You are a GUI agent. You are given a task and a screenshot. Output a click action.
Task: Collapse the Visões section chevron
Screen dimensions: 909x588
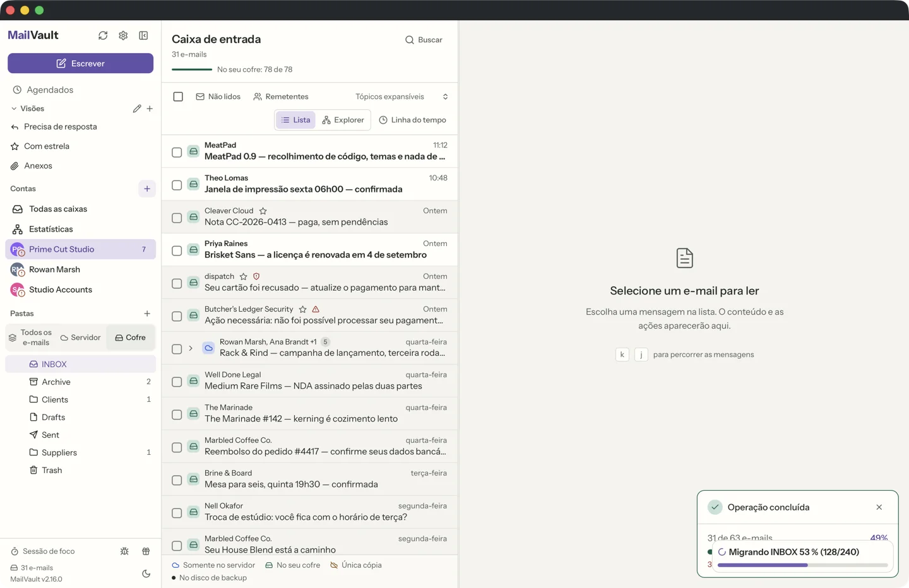pyautogui.click(x=14, y=109)
